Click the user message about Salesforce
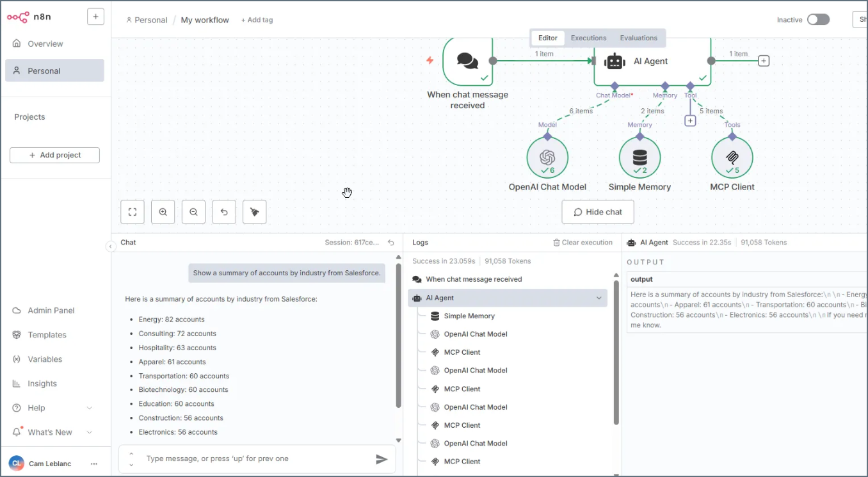Screen dimensions: 868x477 point(287,273)
